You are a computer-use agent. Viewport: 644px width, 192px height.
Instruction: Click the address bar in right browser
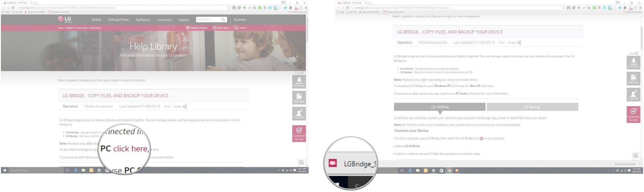point(458,8)
